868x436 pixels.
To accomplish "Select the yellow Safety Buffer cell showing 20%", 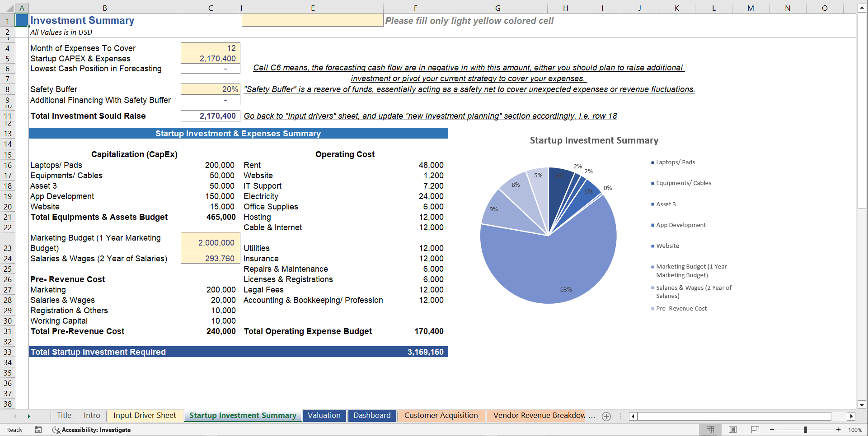I will tap(210, 89).
